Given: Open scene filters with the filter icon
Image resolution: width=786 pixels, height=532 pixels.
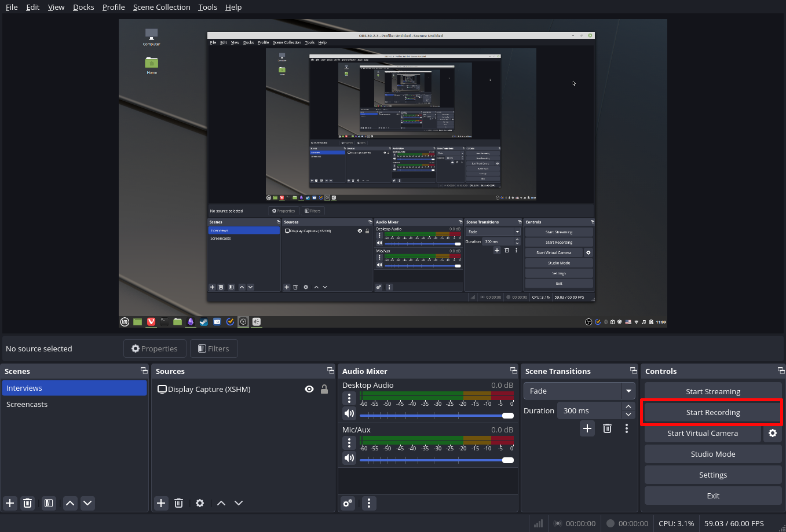Looking at the screenshot, I should click(48, 503).
